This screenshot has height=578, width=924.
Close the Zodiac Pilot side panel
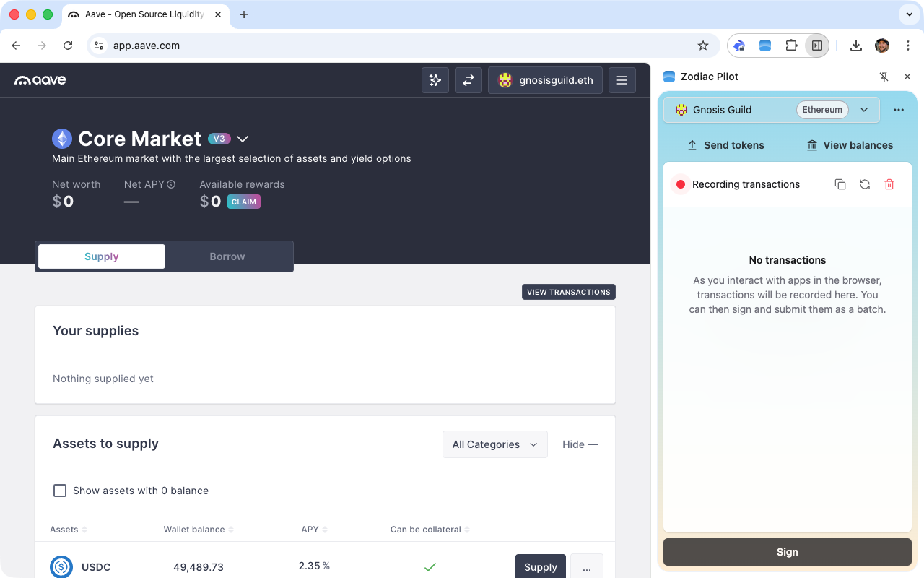coord(907,77)
